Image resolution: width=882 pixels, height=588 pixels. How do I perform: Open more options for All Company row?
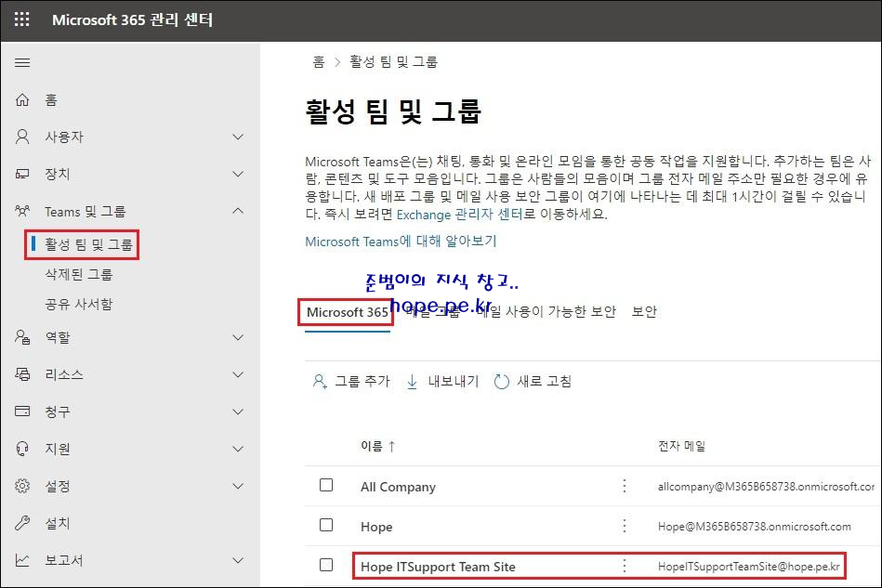point(625,486)
